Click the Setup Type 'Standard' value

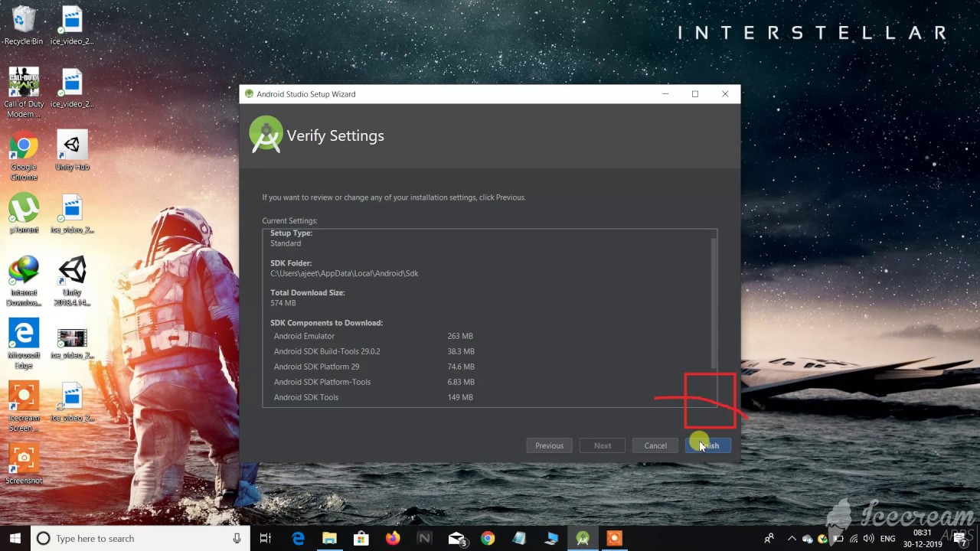tap(286, 243)
